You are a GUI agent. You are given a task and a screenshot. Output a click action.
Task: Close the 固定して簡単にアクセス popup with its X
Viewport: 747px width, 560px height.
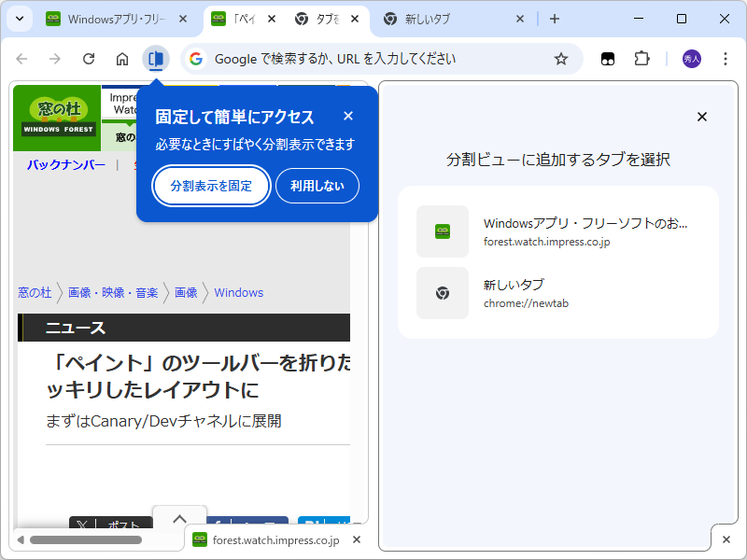pyautogui.click(x=347, y=116)
